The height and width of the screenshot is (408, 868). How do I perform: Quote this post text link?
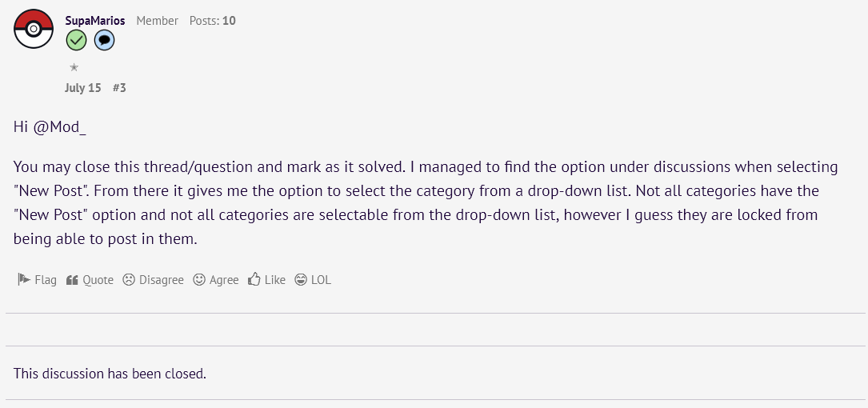(98, 280)
